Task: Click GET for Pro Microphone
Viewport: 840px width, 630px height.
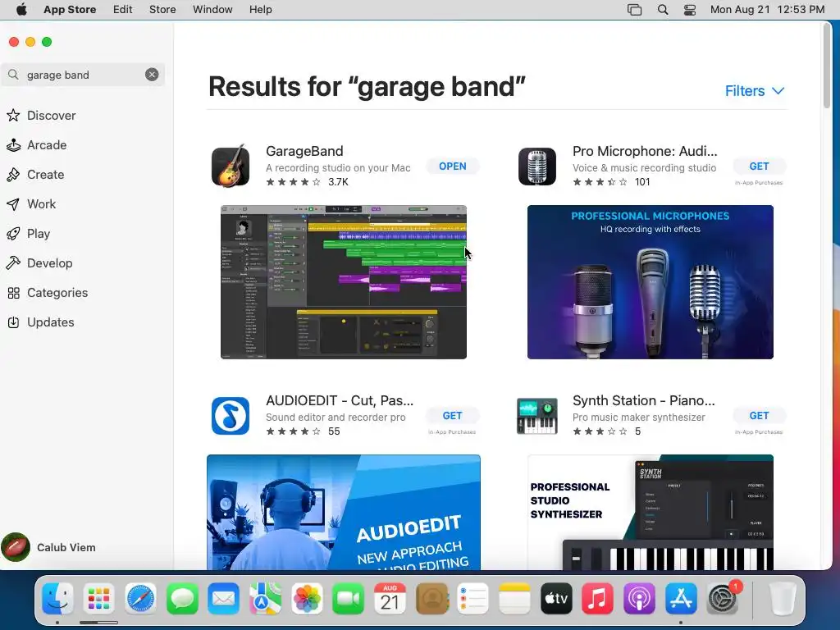Action: [759, 166]
